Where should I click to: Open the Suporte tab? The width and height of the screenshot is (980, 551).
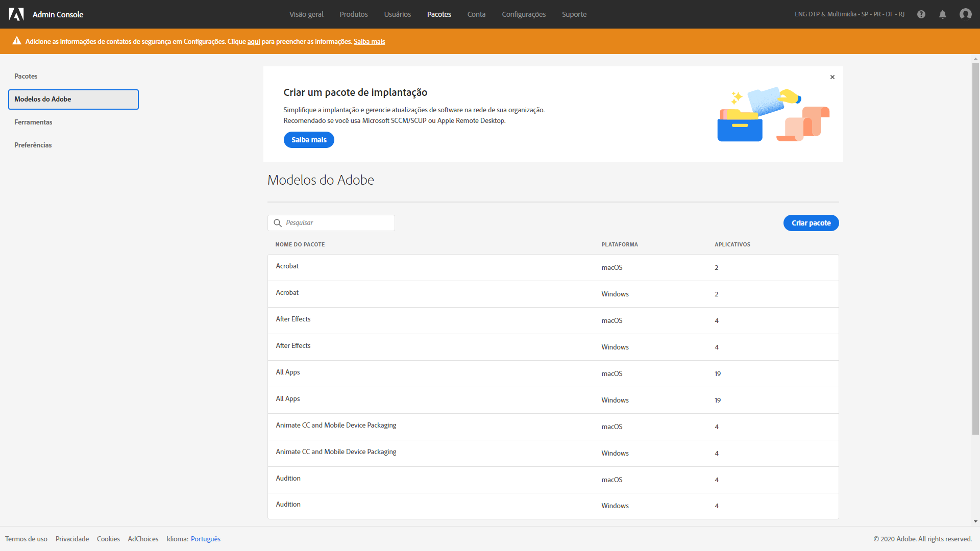pyautogui.click(x=574, y=14)
